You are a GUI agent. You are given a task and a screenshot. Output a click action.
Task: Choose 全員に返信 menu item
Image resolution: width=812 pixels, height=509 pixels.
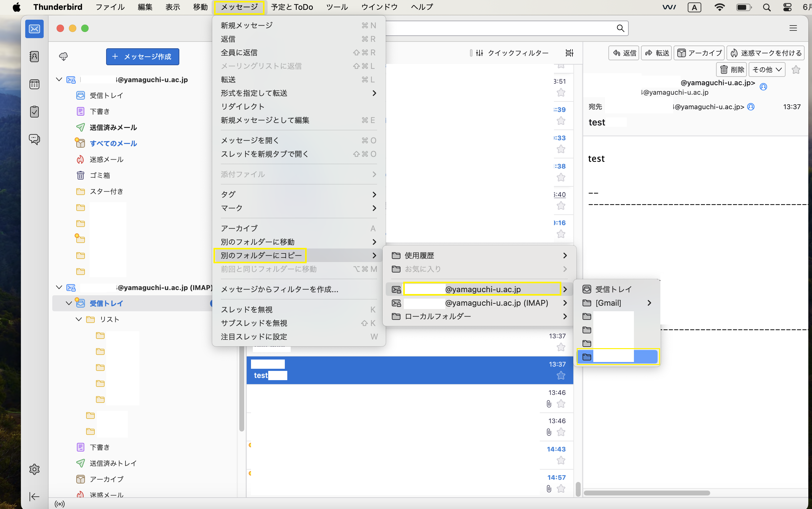click(x=299, y=53)
